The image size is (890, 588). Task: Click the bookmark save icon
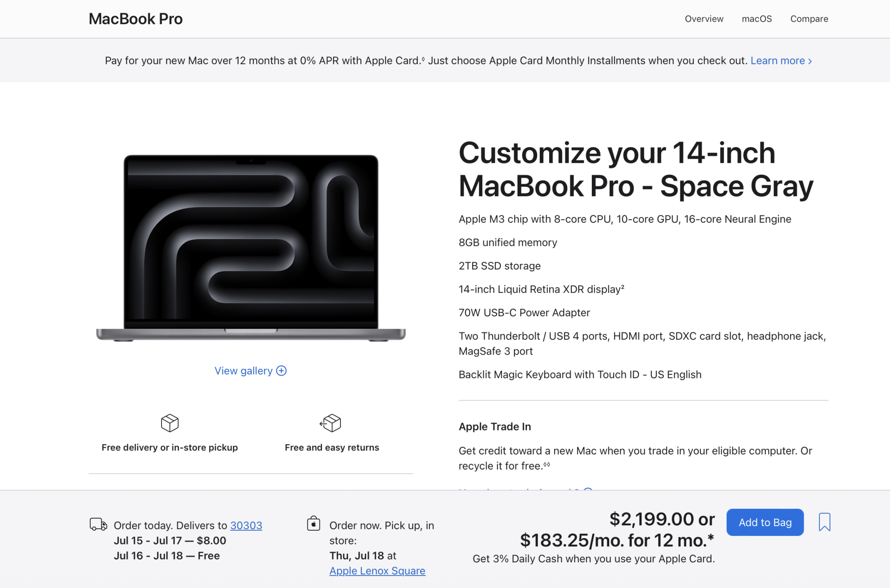(824, 522)
